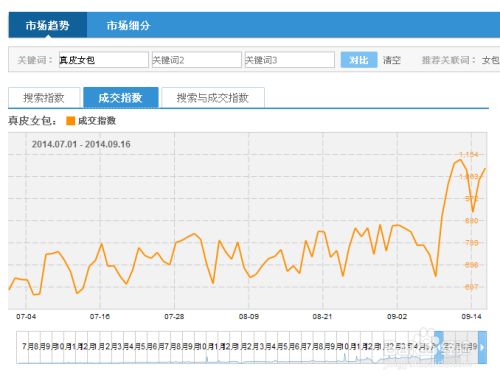500x381 pixels.
Task: Switch to the 市场趋势 tab
Action: pyautogui.click(x=48, y=25)
